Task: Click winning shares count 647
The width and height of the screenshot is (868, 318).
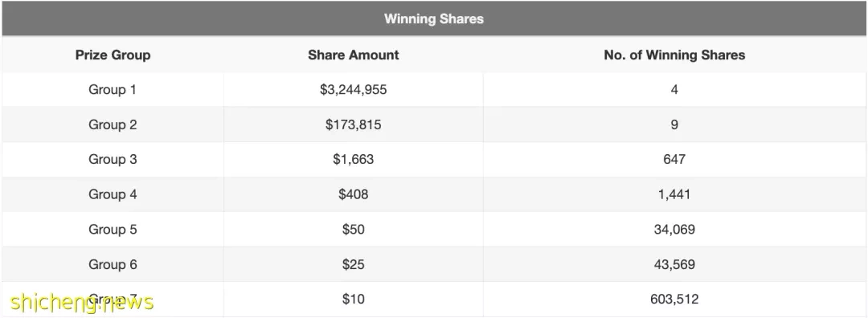Action: (x=674, y=159)
